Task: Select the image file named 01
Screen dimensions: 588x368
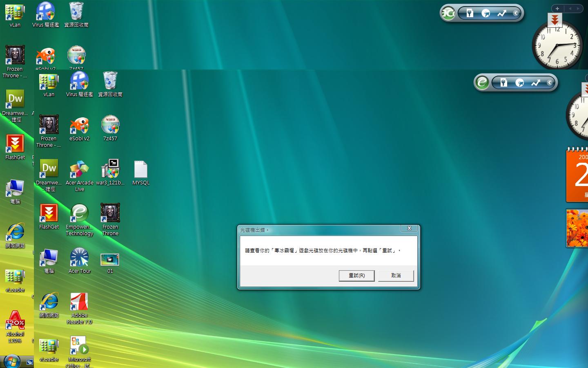Action: (110, 260)
